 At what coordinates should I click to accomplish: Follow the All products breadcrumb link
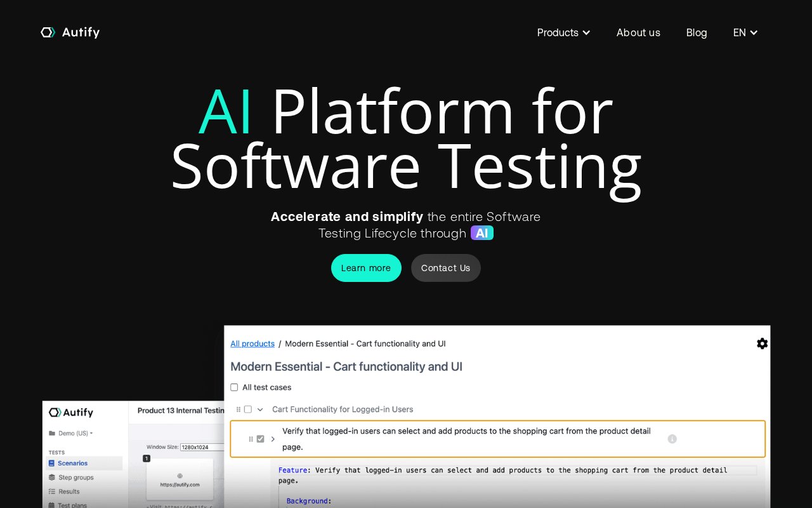(252, 344)
